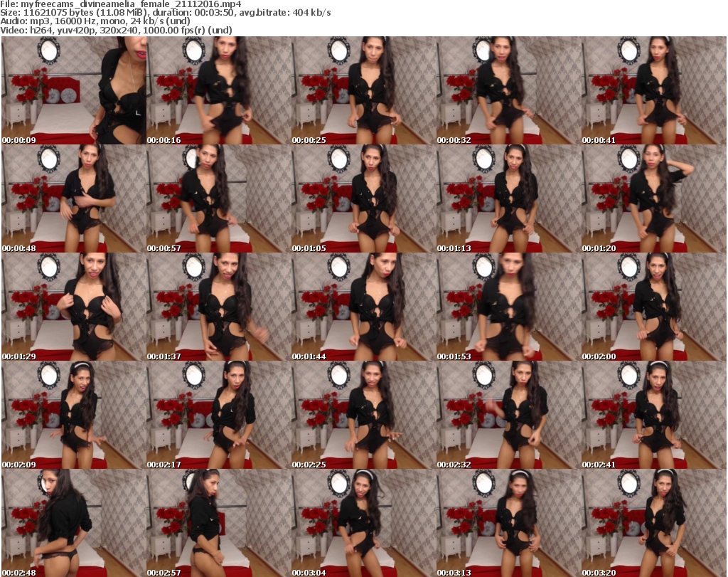Open the frame stamped 00:01:13
The width and height of the screenshot is (728, 577).
click(509, 198)
